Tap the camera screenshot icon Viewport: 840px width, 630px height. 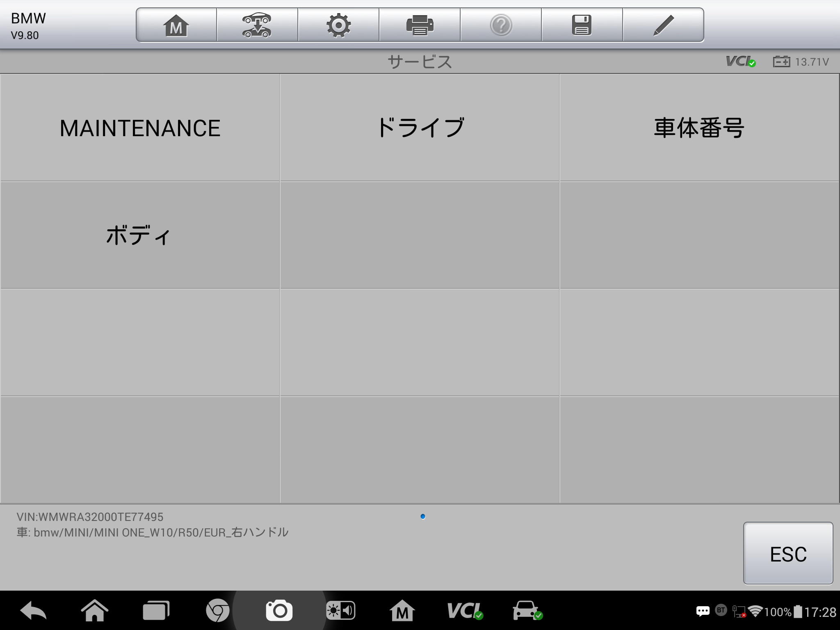pyautogui.click(x=279, y=611)
